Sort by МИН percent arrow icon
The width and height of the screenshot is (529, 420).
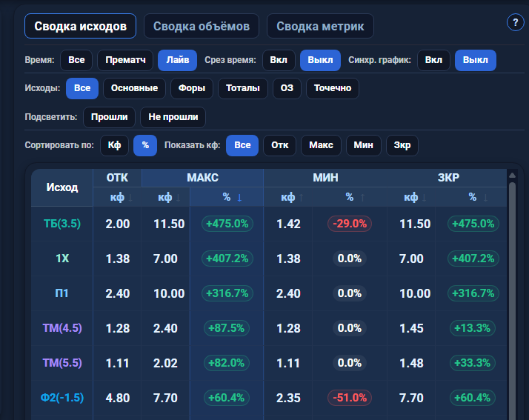[x=363, y=198]
